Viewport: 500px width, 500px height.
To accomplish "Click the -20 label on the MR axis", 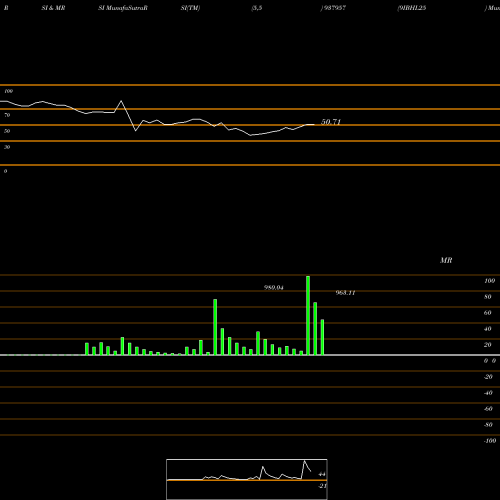I will click(488, 377).
